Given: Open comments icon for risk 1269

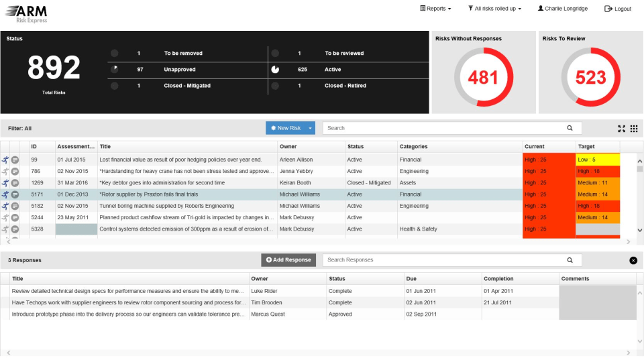Looking at the screenshot, I should [15, 183].
